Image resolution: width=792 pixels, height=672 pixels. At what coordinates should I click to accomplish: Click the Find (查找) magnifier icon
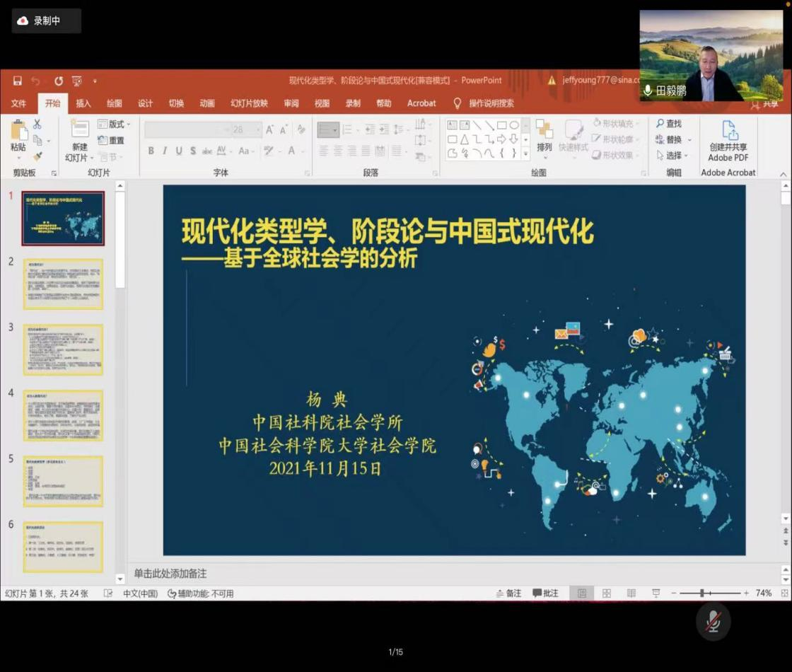660,124
